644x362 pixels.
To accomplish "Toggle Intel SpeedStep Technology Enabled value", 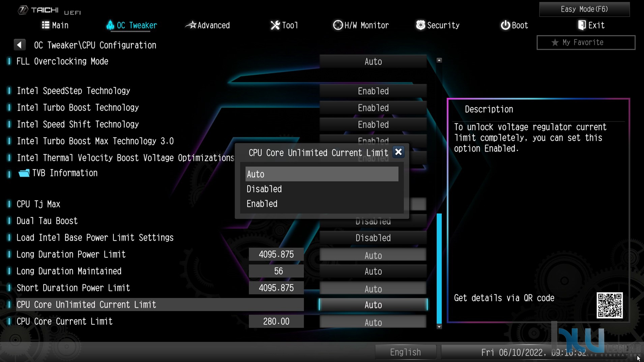I will click(373, 91).
